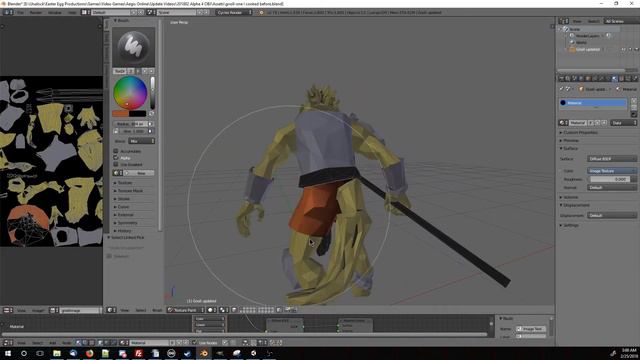
Task: Open the Blend mode Mix dropdown
Action: (142, 141)
